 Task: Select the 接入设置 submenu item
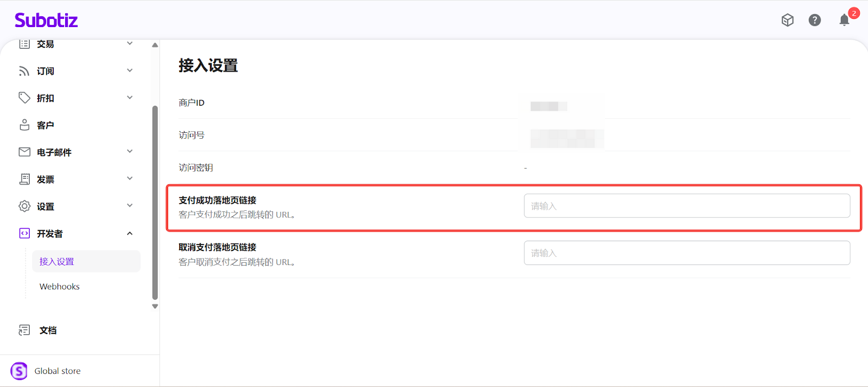(x=57, y=261)
